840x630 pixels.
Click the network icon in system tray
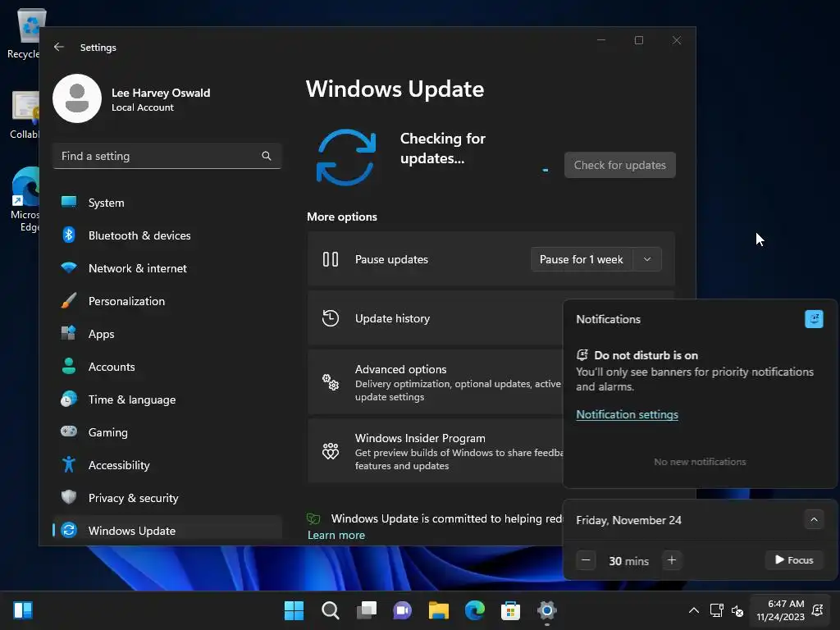point(716,610)
